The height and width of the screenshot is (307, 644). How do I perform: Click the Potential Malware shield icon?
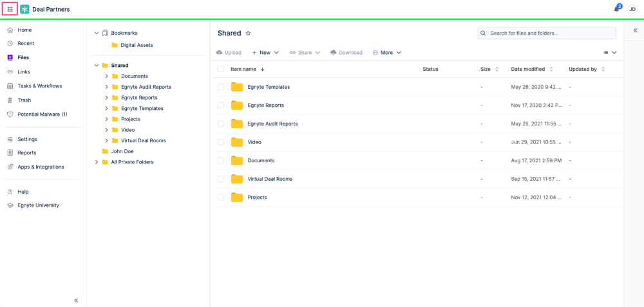point(10,114)
